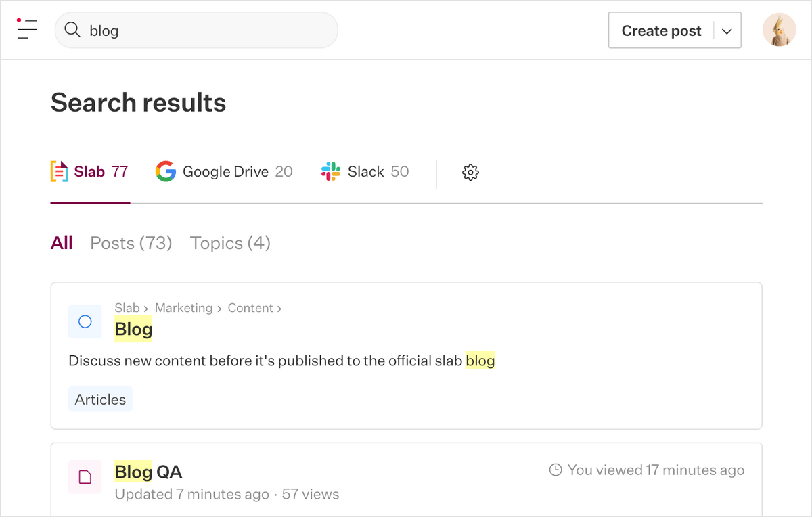
Task: Click your avatar profile picture
Action: (779, 30)
